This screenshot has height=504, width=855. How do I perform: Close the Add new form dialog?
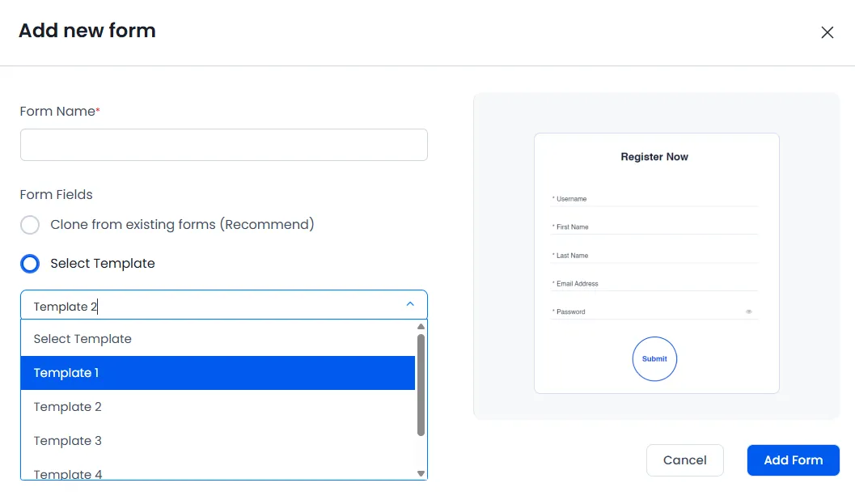point(827,32)
